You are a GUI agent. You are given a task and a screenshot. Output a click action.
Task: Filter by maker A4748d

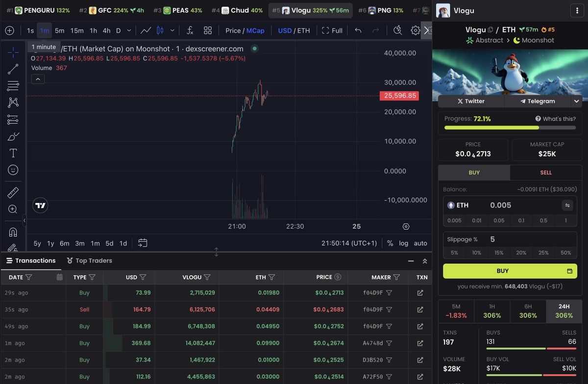(389, 343)
